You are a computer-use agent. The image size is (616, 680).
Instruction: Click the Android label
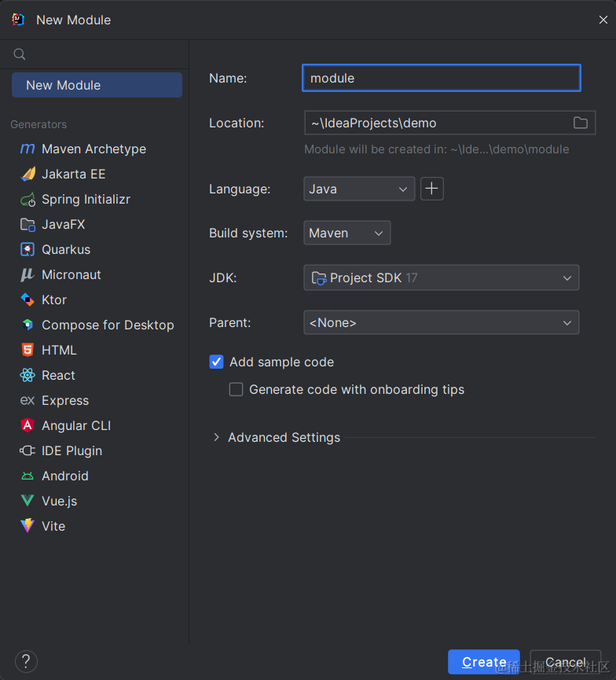(65, 476)
